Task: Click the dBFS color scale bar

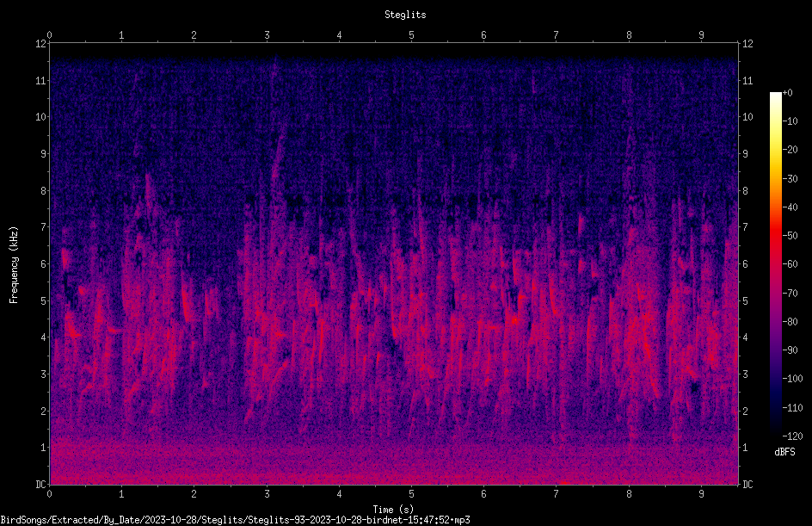Action: pos(775,263)
